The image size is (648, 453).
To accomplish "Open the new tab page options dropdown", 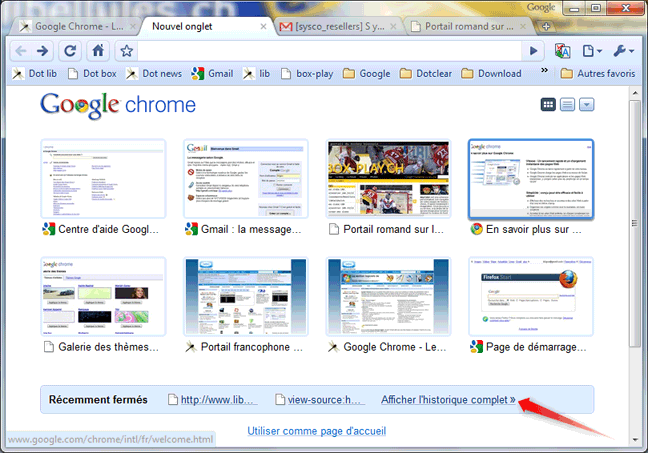I will click(586, 105).
